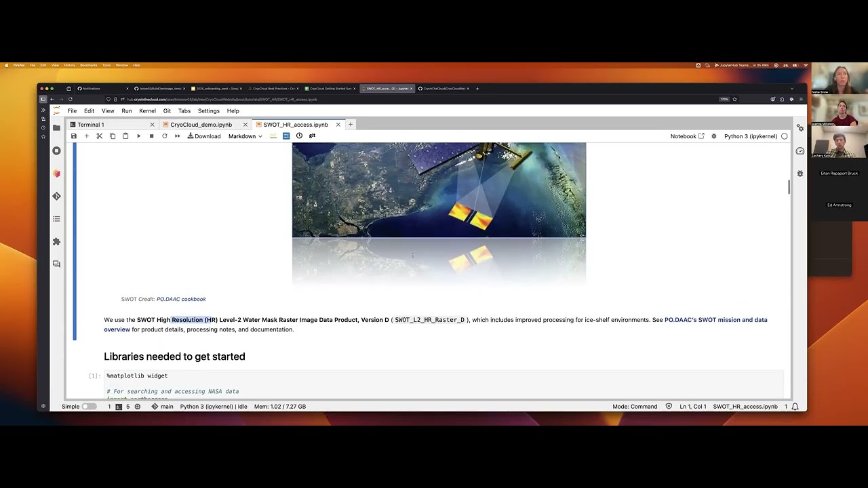Viewport: 868px width, 488px height.
Task: Enable the debugger bug icon in toolbar
Action: (x=713, y=136)
